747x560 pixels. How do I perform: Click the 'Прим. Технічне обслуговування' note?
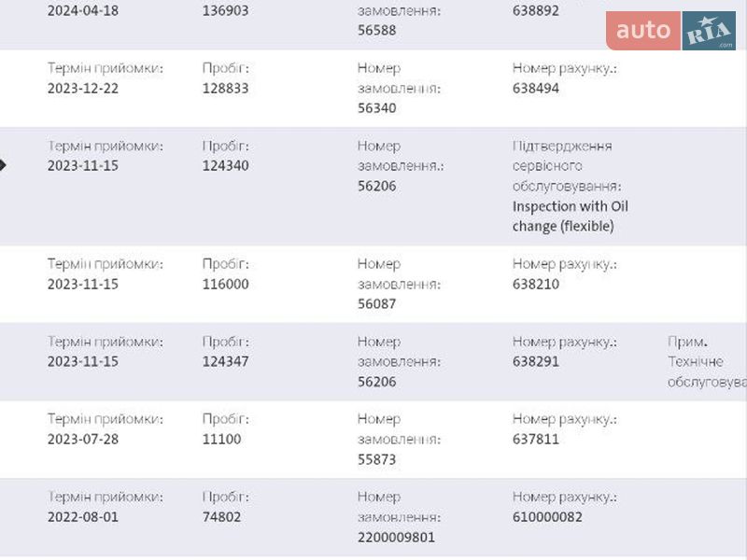(706, 361)
